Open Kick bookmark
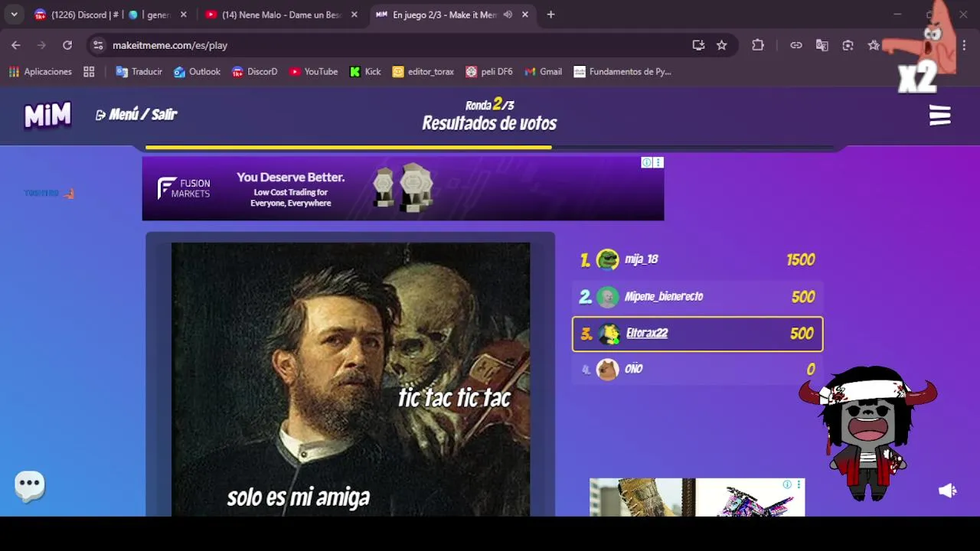The width and height of the screenshot is (980, 551). click(x=365, y=72)
